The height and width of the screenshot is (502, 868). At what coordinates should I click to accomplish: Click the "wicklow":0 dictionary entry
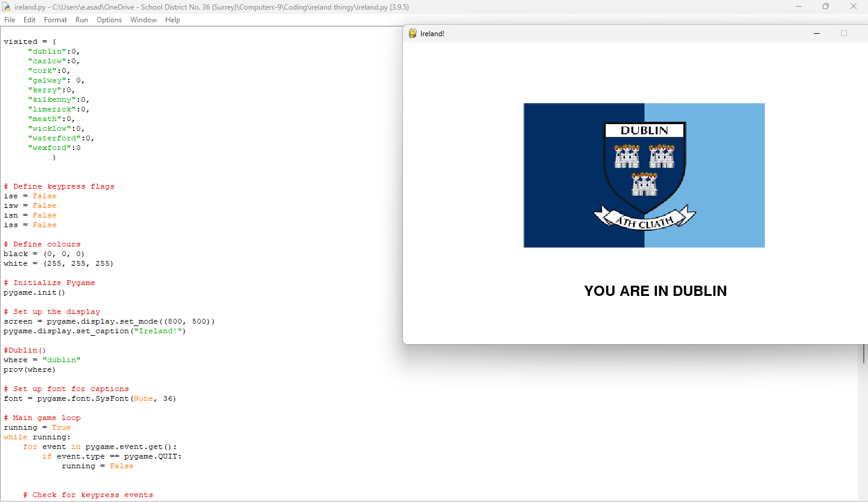[x=57, y=128]
